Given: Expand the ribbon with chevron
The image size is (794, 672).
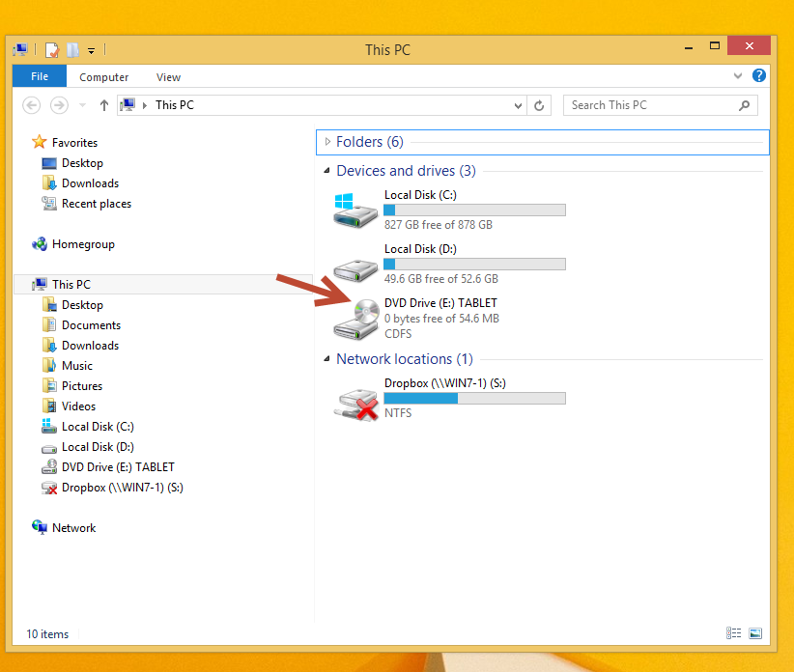Looking at the screenshot, I should [738, 76].
